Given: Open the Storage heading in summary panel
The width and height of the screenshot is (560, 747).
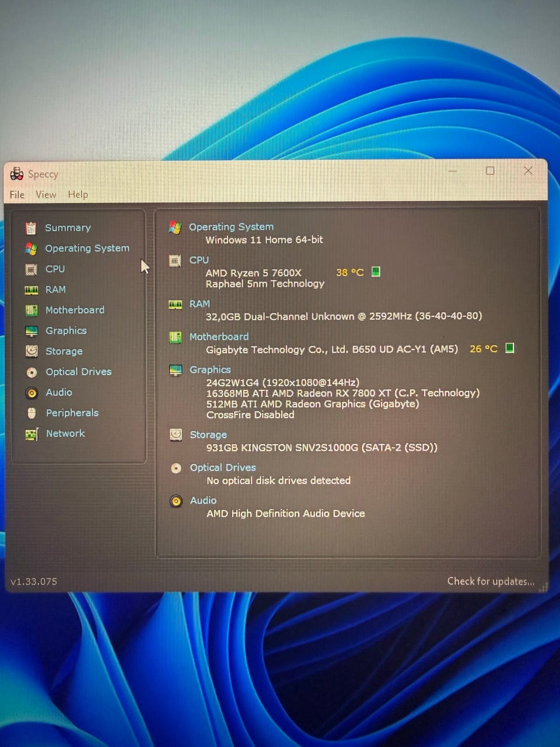Looking at the screenshot, I should 208,435.
